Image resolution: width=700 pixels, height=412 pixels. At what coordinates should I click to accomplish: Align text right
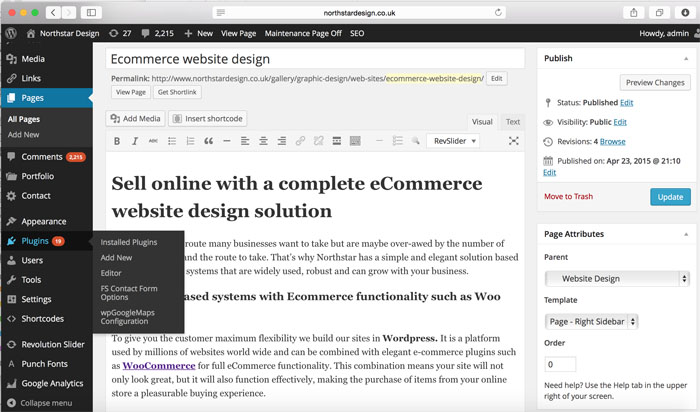pyautogui.click(x=282, y=141)
